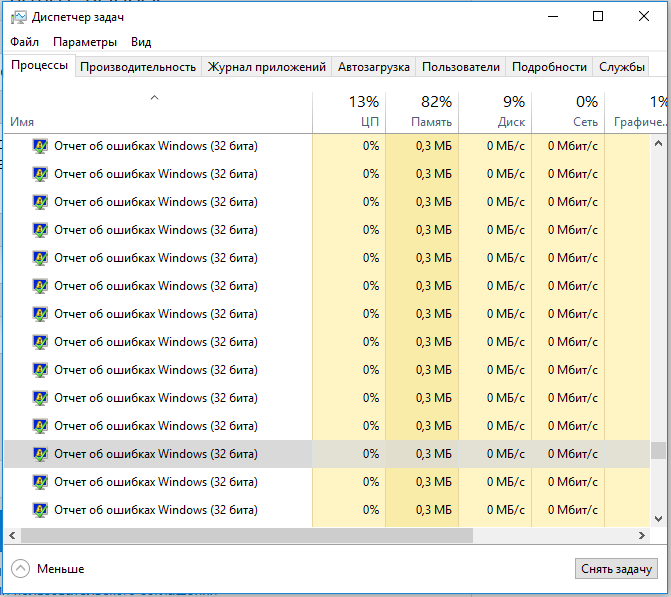
Task: Minimize the Диспетчер задач window
Action: point(553,17)
